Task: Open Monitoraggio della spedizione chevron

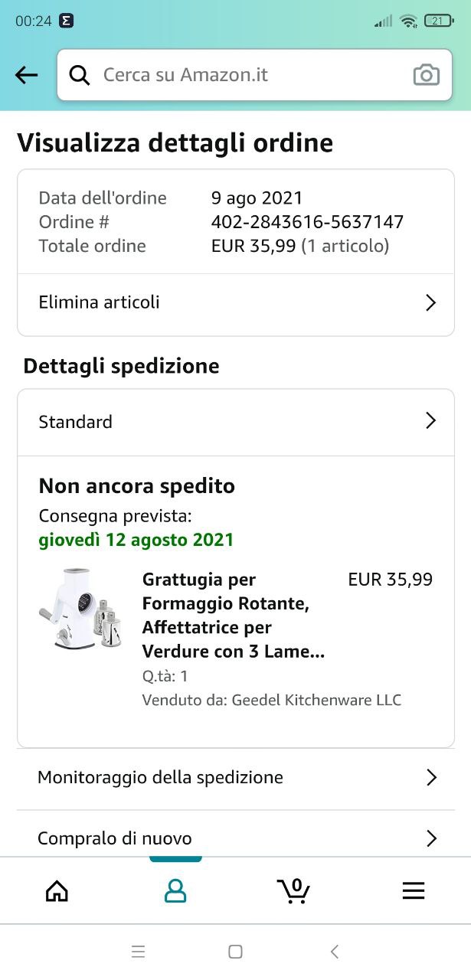Action: point(431,778)
